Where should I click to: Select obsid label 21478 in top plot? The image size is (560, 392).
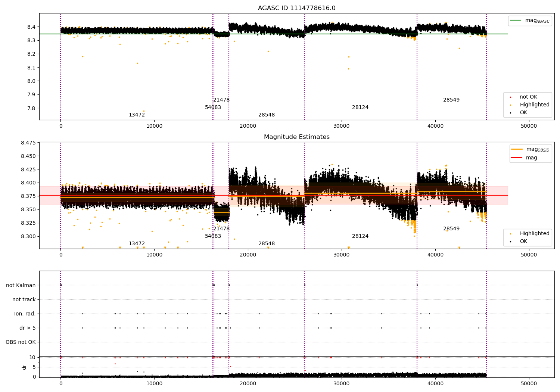point(221,100)
